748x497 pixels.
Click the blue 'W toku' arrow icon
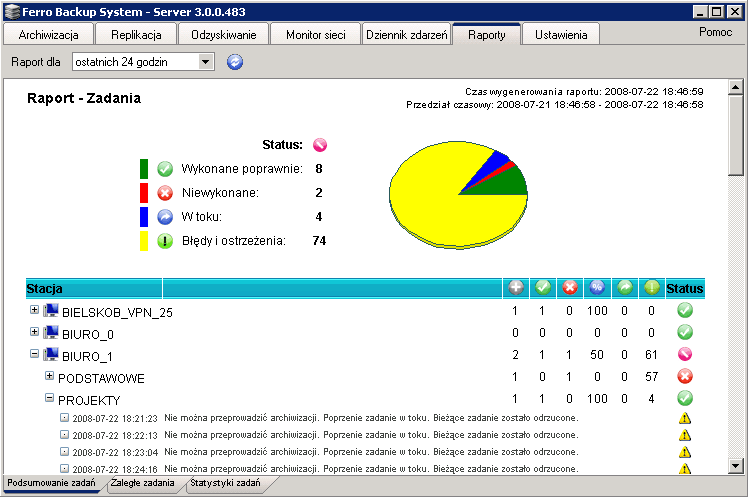166,216
